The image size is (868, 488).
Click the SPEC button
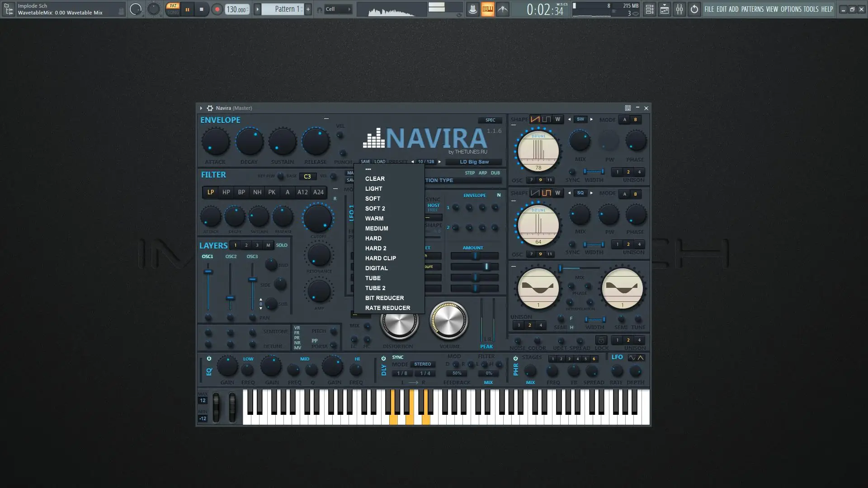click(490, 120)
